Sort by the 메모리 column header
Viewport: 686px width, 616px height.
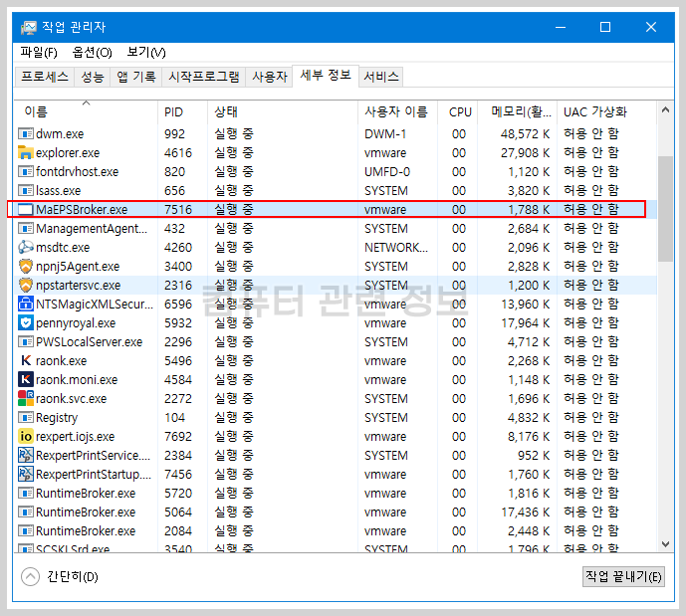click(517, 111)
